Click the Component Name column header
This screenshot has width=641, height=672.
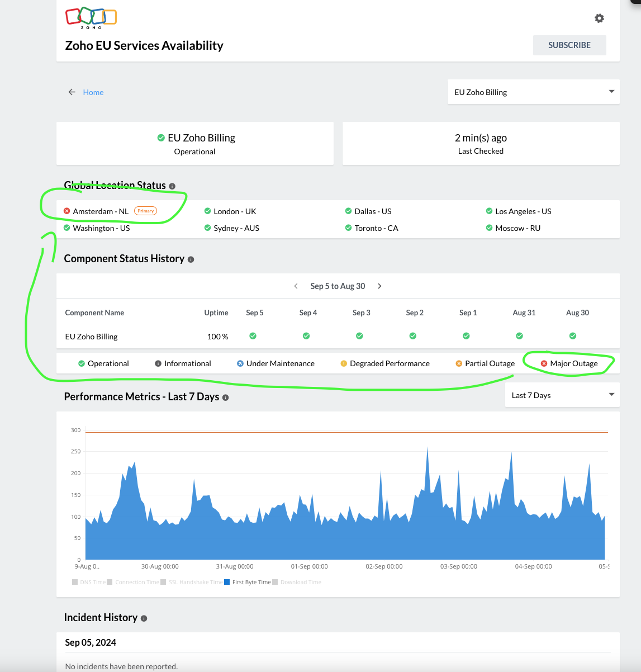tap(94, 313)
